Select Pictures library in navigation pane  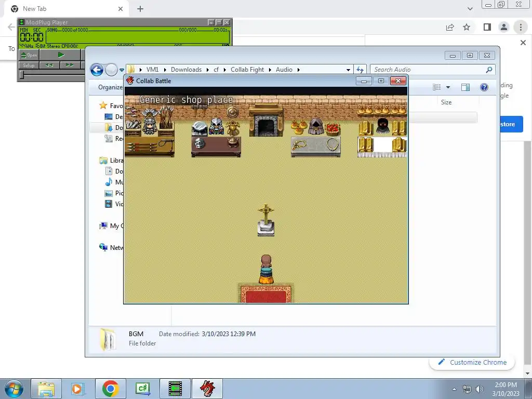point(114,193)
